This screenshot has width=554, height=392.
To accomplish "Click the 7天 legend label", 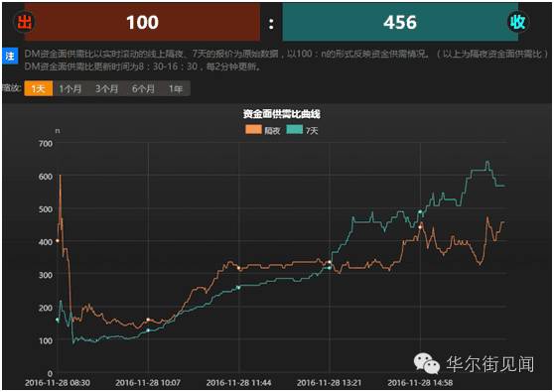I will click(x=312, y=131).
